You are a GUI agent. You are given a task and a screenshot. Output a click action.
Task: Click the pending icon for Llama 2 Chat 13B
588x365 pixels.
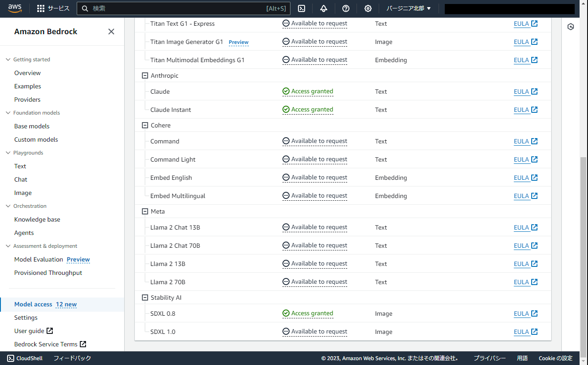coord(286,227)
